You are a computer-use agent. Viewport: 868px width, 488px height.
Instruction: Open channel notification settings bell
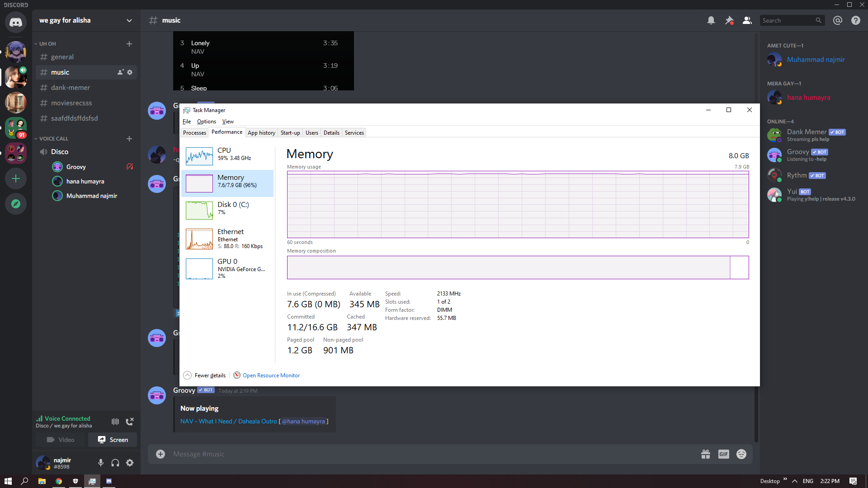tap(711, 20)
